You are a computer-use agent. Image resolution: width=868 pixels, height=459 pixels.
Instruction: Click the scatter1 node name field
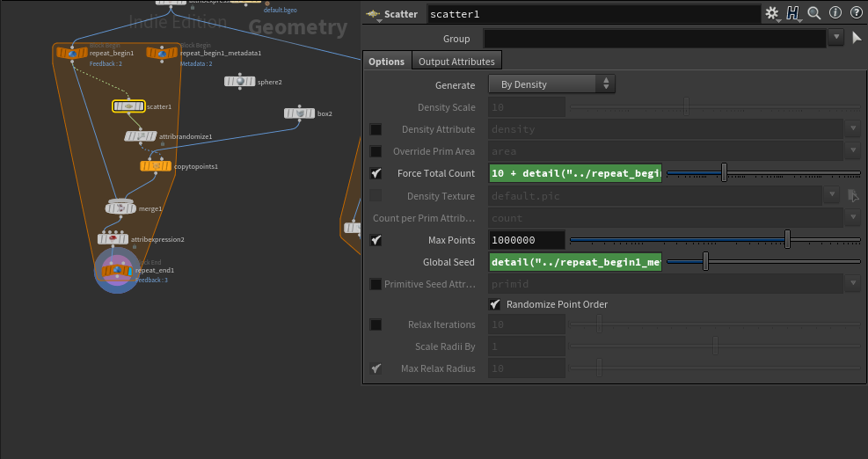[593, 14]
